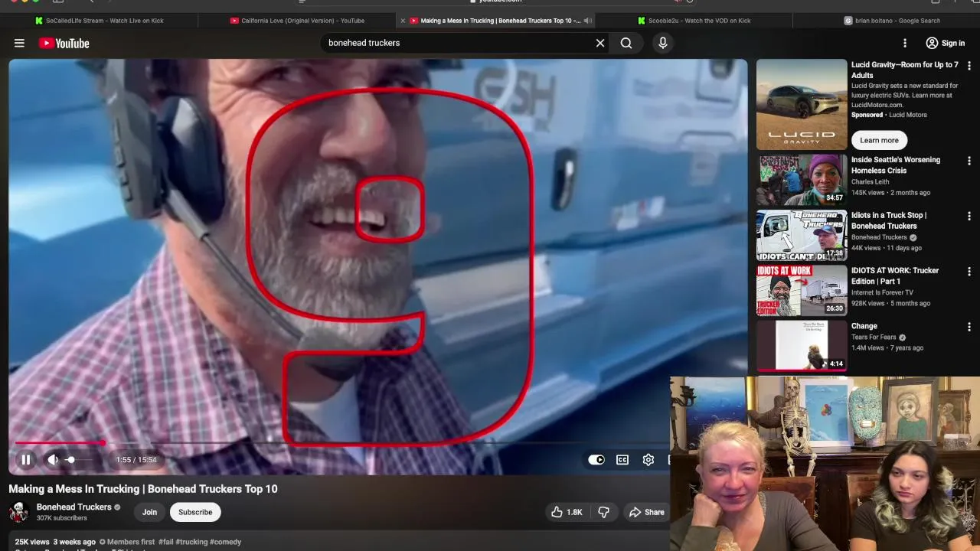980x551 pixels.
Task: Open the Lucid Gravity ad thumbnail
Action: tap(802, 104)
